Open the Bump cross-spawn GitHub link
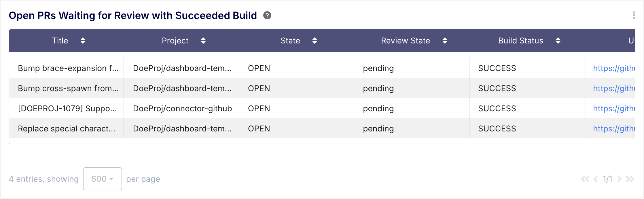Viewport: 644px width, 199px height. pos(614,88)
